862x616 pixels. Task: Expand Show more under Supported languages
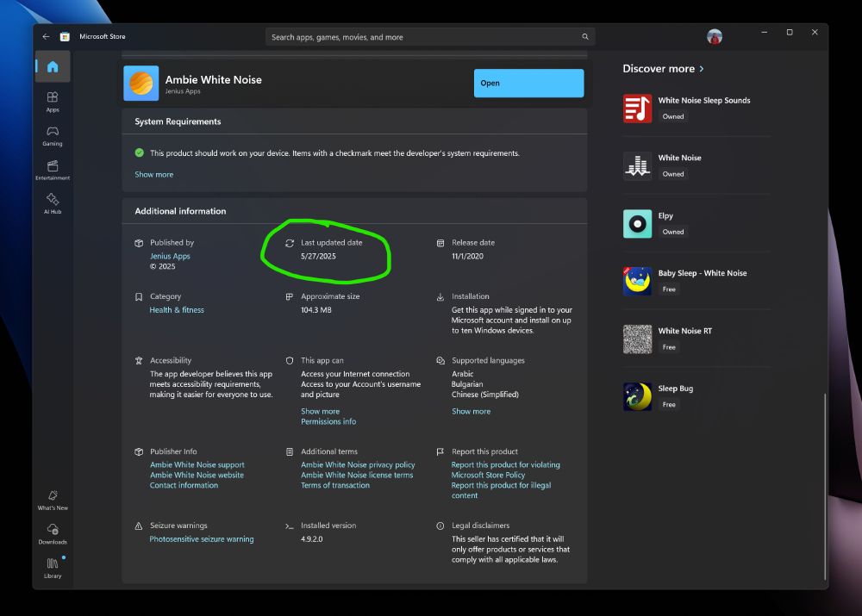pyautogui.click(x=472, y=411)
